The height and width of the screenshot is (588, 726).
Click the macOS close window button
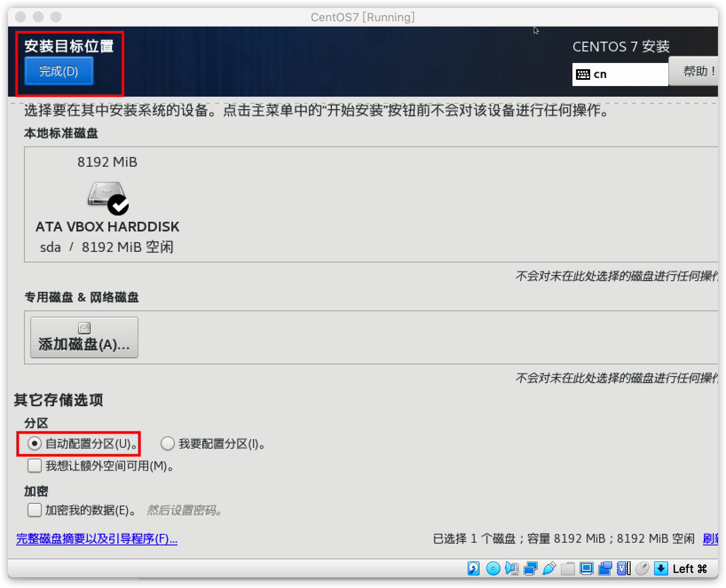[x=20, y=17]
